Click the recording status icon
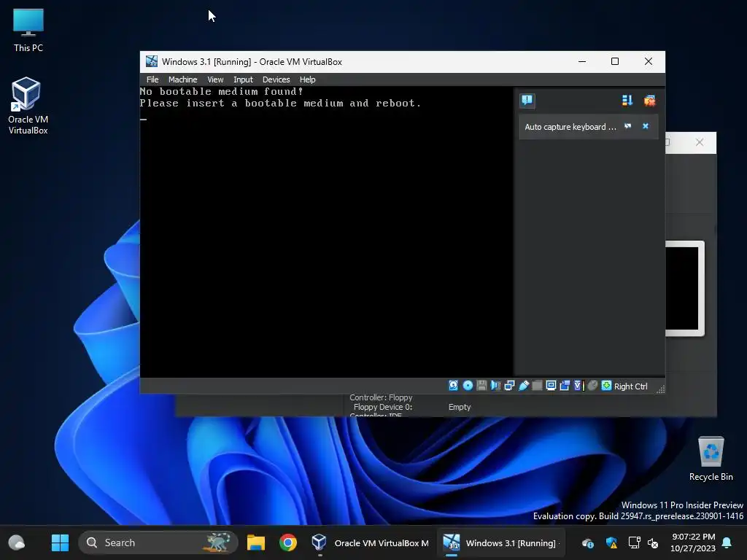The height and width of the screenshot is (560, 747). 565,386
